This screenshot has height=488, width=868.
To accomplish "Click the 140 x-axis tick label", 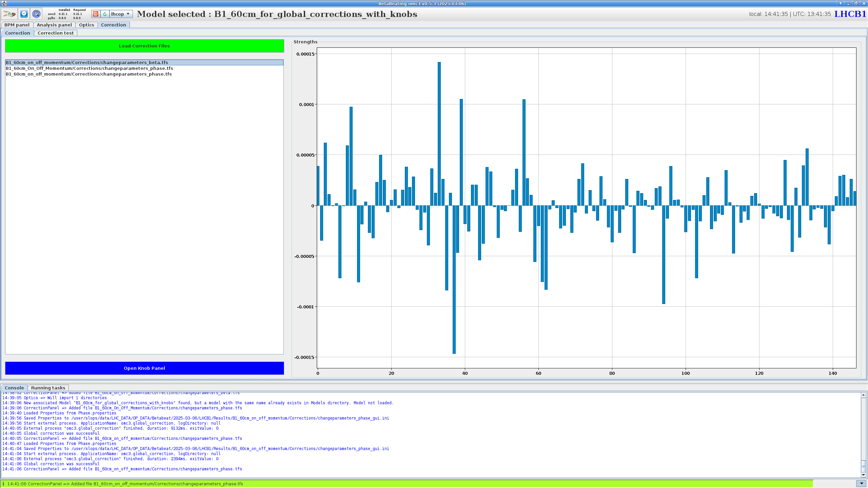I will 833,373.
